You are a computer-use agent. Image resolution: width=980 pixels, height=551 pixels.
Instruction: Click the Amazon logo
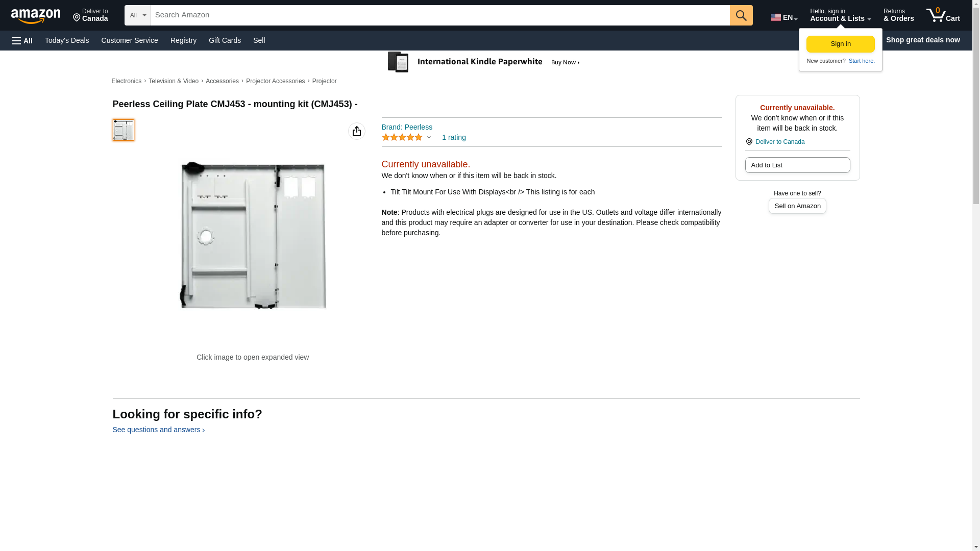click(x=36, y=16)
